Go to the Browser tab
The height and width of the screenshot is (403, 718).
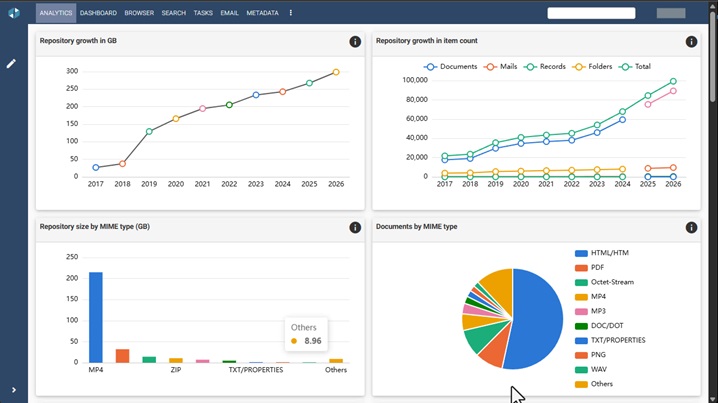pyautogui.click(x=139, y=13)
